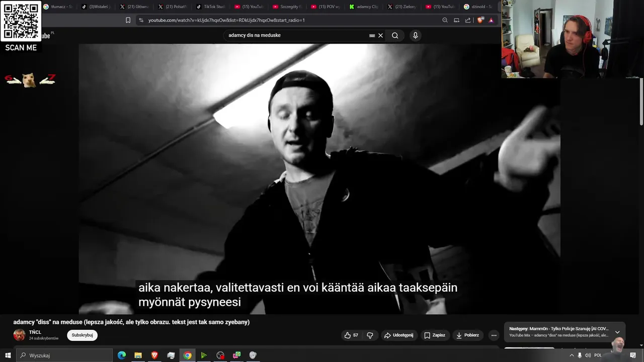Screen dimensions: 644x362
Task: Switch to the (21) Polsat X tab
Action: pos(173,7)
